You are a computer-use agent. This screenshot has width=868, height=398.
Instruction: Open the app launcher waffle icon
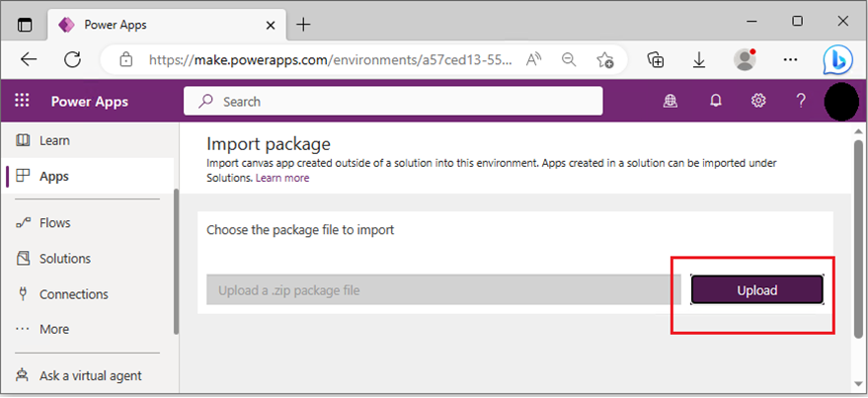[23, 101]
